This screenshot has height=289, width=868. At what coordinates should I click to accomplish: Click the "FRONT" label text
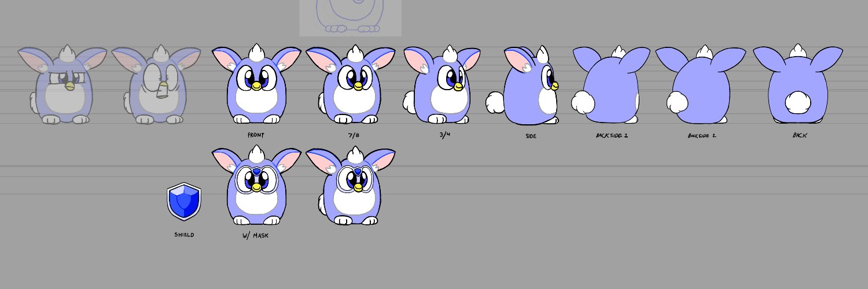pyautogui.click(x=256, y=135)
